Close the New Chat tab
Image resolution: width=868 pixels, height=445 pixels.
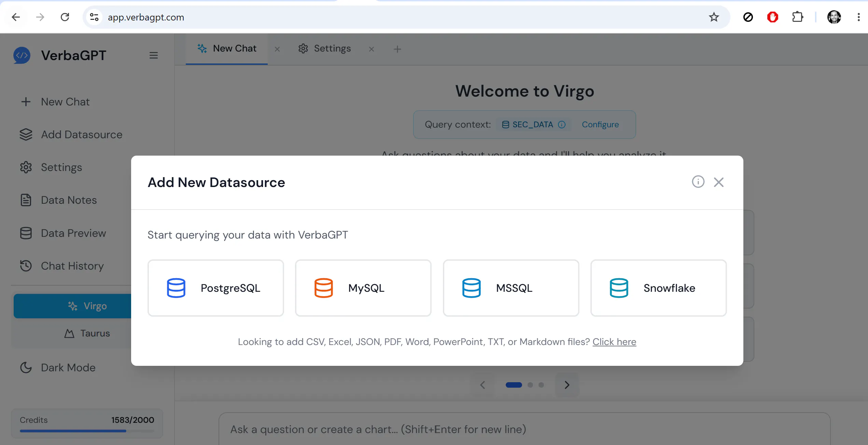tap(277, 49)
